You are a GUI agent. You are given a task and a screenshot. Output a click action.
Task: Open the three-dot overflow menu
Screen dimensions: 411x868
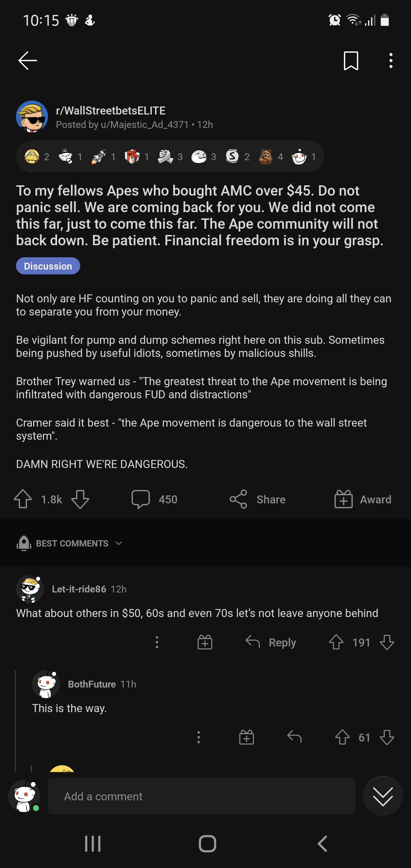tap(390, 61)
